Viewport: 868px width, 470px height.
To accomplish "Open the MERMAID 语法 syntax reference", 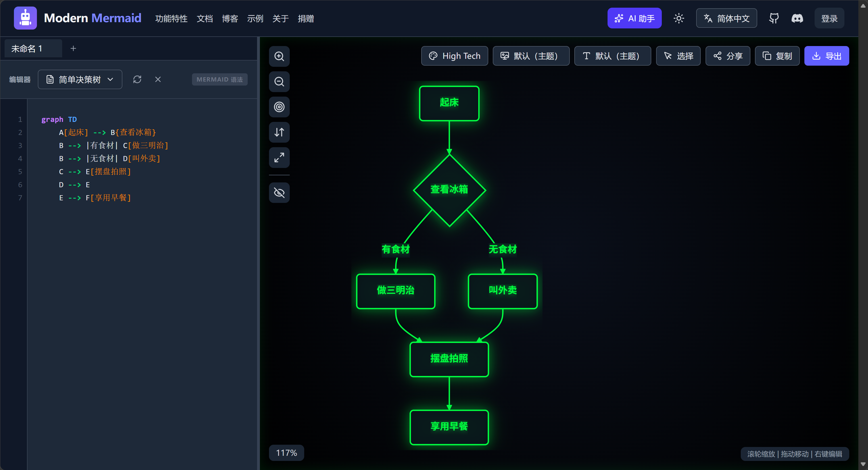I will click(220, 79).
